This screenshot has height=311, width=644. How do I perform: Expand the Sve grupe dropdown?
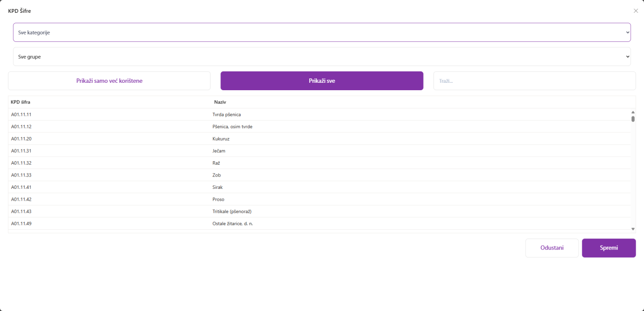(322, 57)
